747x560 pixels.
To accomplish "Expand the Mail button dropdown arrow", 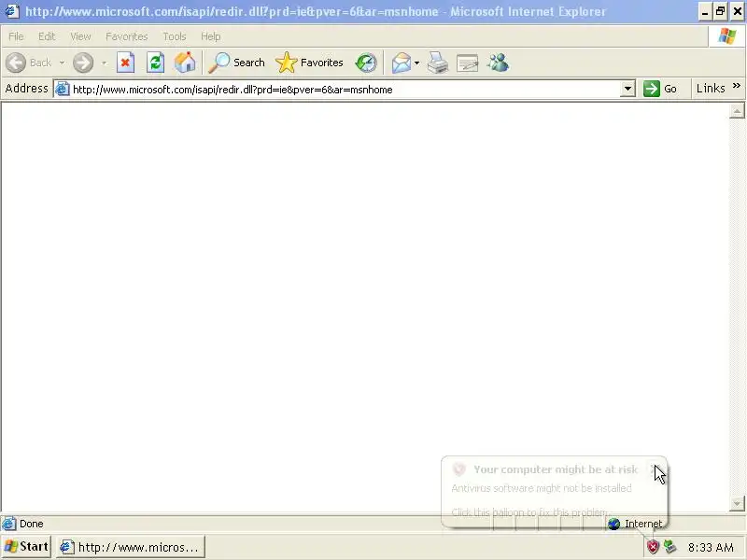I will pyautogui.click(x=416, y=63).
